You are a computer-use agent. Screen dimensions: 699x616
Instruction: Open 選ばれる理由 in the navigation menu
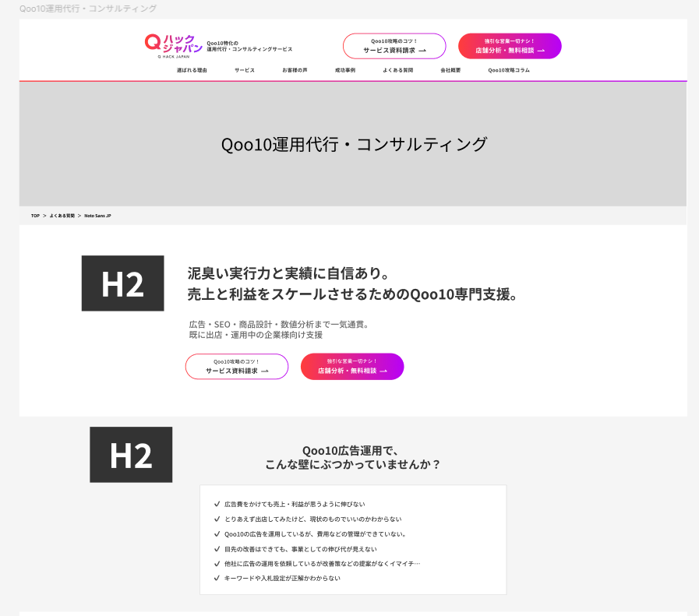(x=192, y=70)
